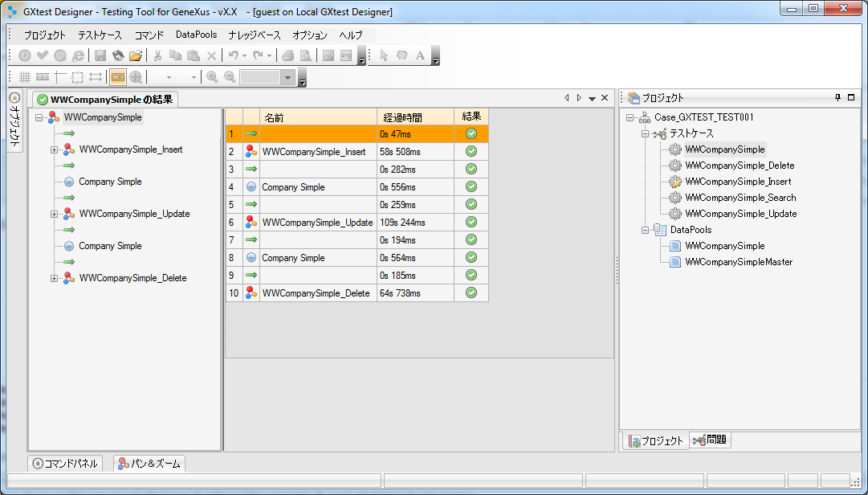The height and width of the screenshot is (495, 868).
Task: Select WWCompanySimpleMaster data pool in tree
Action: pos(738,262)
